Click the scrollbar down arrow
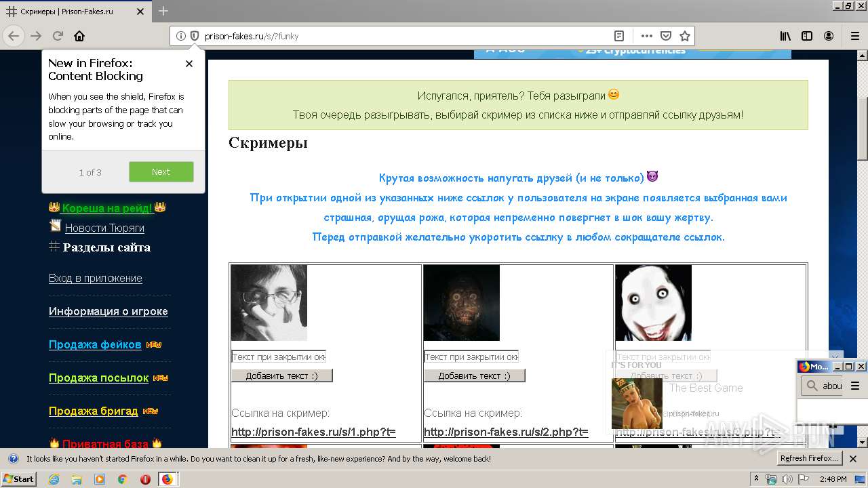Image resolution: width=868 pixels, height=488 pixels. [863, 443]
